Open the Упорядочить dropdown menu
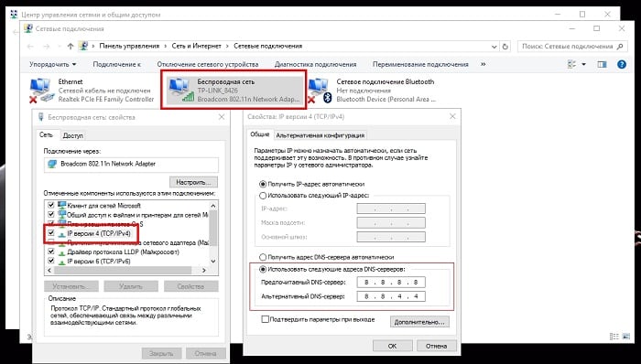Image resolution: width=641 pixels, height=364 pixels. 53,64
